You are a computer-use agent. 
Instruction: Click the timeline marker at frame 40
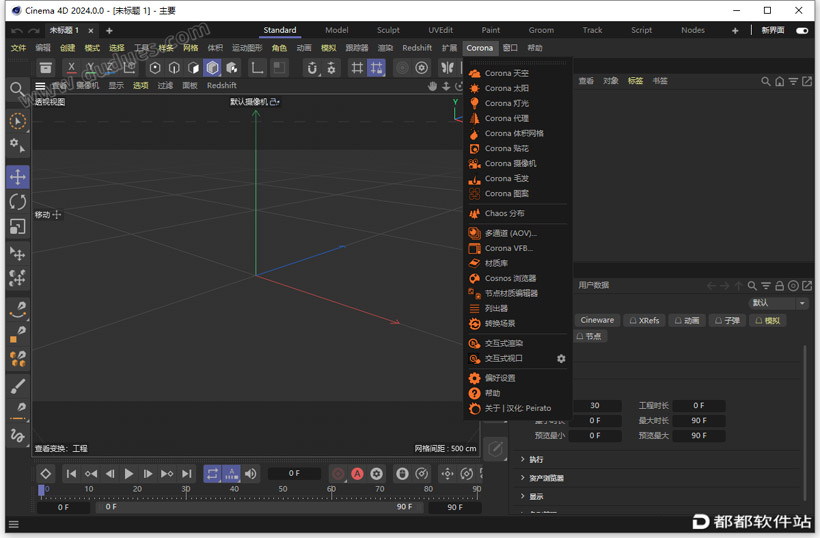(234, 489)
